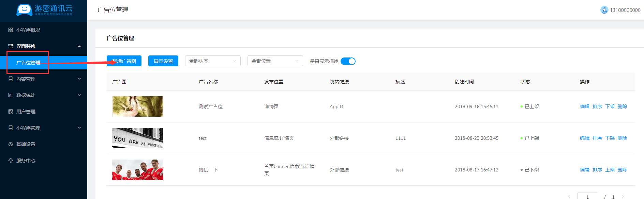This screenshot has height=199, width=644.
Task: Click 下架 for 测试广告位 row
Action: pyautogui.click(x=610, y=106)
